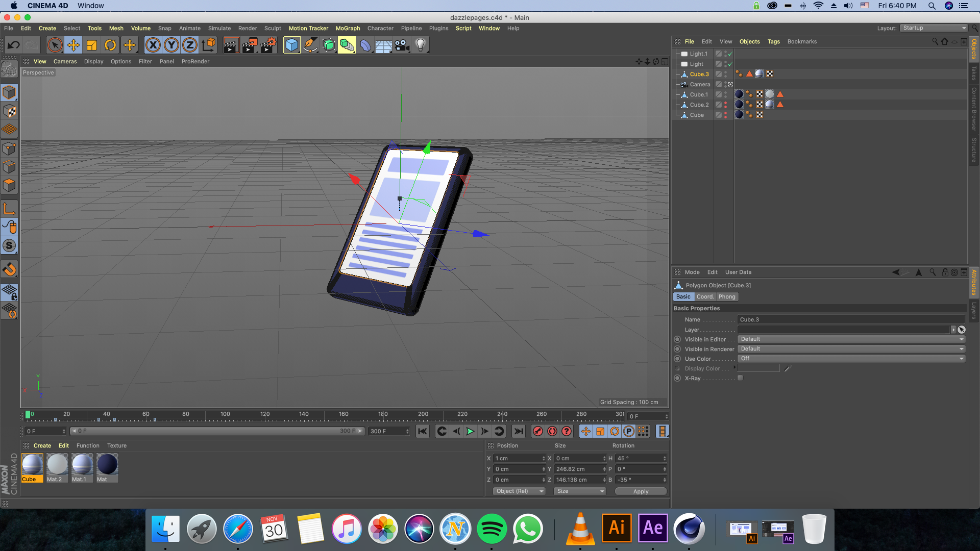Toggle X-axis lock icon

coord(153,45)
